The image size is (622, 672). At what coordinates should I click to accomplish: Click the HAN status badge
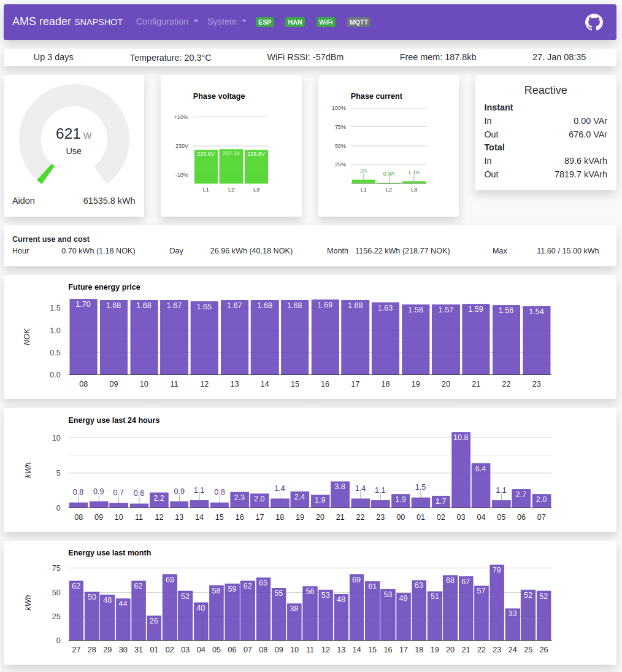pyautogui.click(x=294, y=22)
